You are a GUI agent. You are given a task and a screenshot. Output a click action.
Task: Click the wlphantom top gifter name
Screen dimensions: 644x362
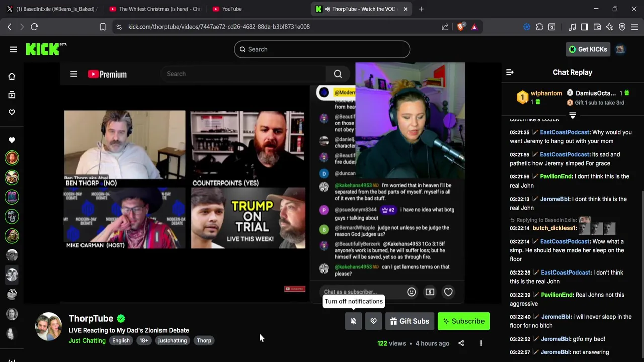click(546, 93)
